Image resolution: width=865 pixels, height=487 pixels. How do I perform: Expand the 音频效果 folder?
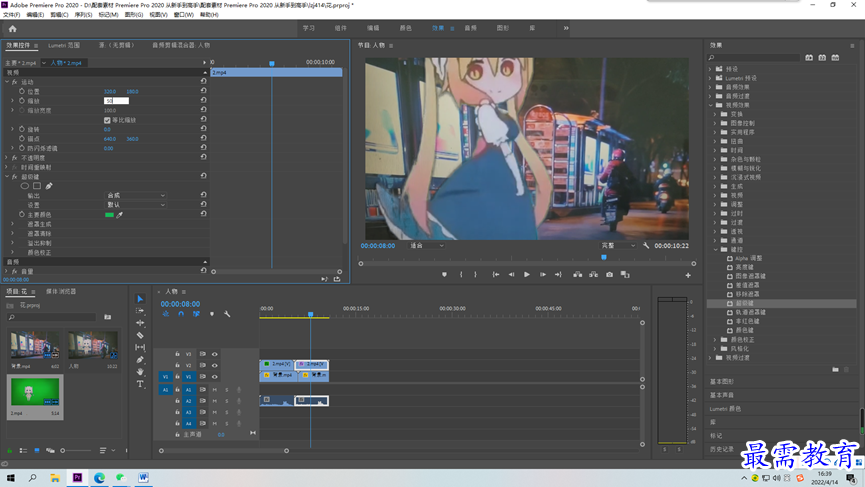tap(711, 87)
